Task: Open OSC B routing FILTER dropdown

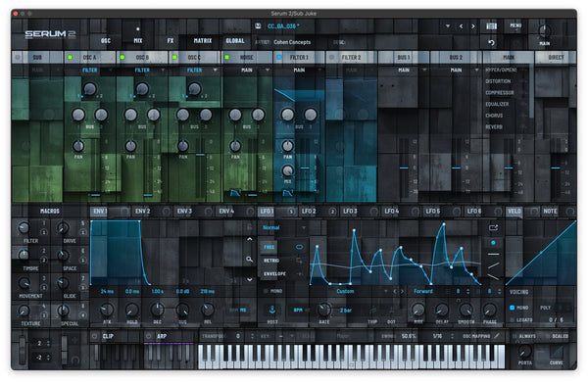Action: (x=142, y=71)
